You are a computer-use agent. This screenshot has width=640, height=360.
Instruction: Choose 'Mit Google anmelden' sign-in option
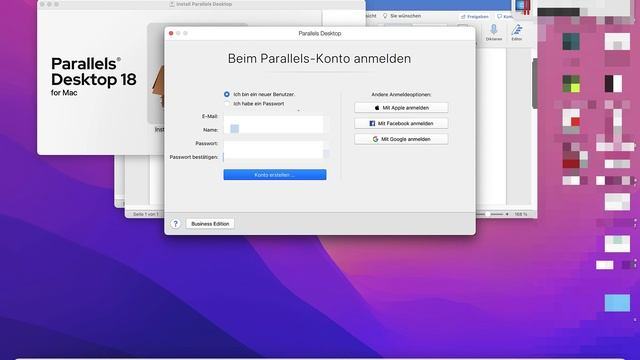pos(401,139)
